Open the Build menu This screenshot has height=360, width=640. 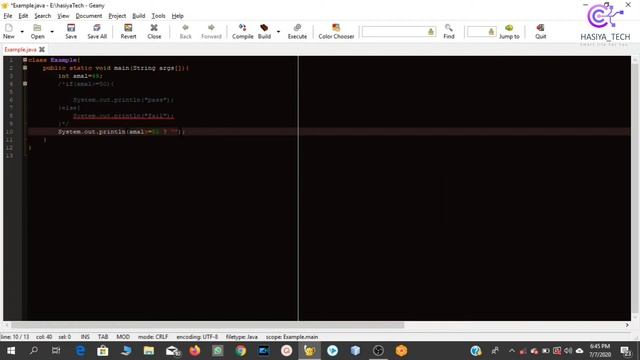click(139, 16)
